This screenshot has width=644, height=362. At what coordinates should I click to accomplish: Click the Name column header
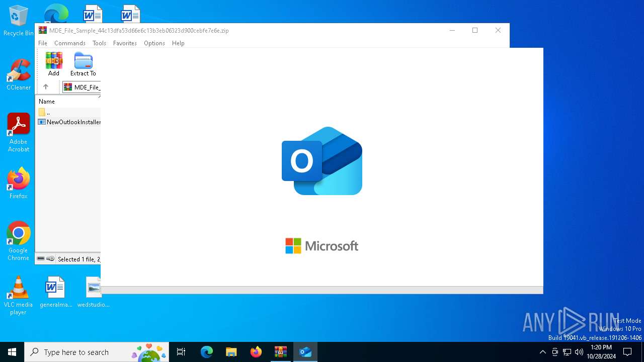click(47, 102)
